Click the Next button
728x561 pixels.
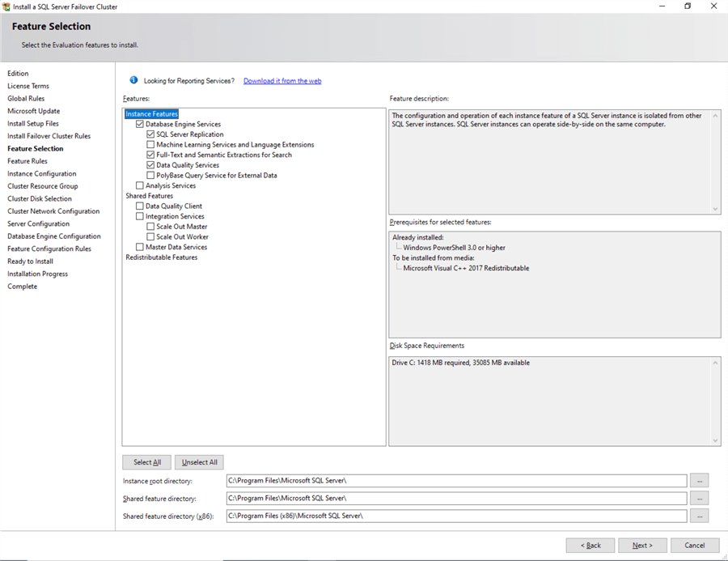coord(642,546)
